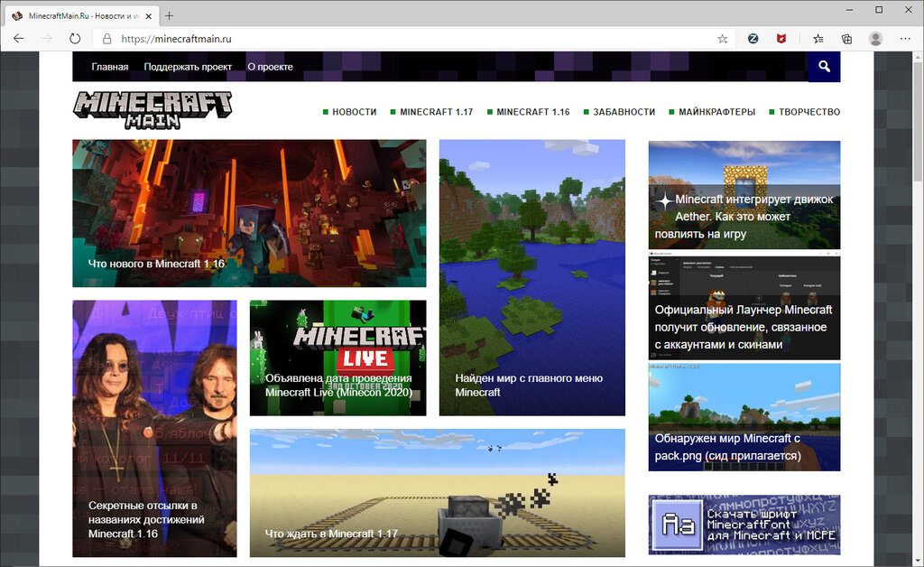The width and height of the screenshot is (924, 567).
Task: Open article about Minecraft Live date
Action: pyautogui.click(x=337, y=358)
